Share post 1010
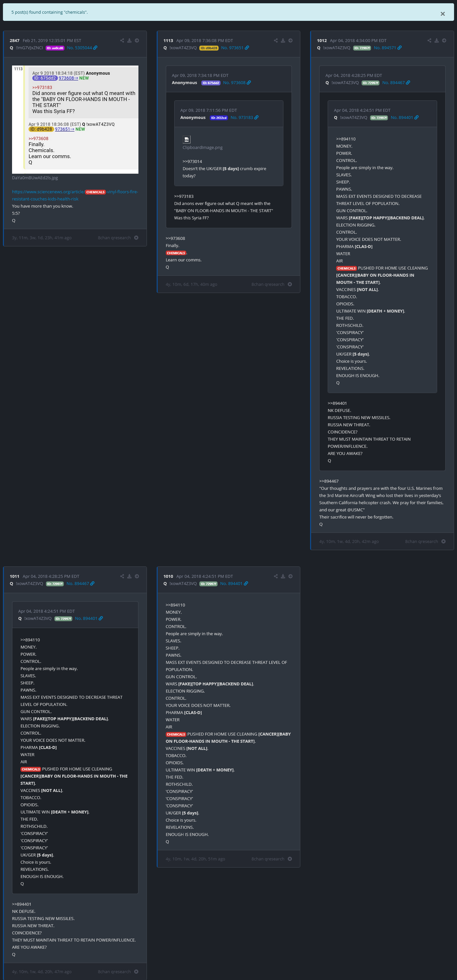The width and height of the screenshot is (457, 980). [276, 576]
